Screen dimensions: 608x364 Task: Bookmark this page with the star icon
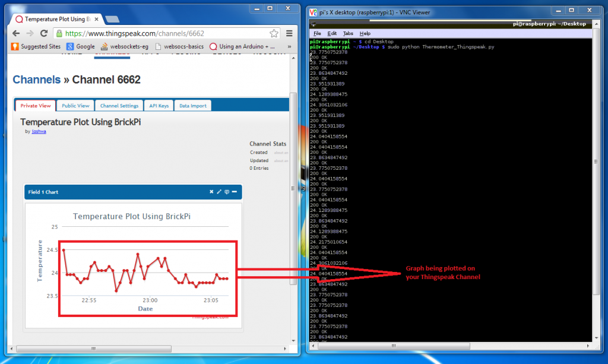pyautogui.click(x=274, y=33)
